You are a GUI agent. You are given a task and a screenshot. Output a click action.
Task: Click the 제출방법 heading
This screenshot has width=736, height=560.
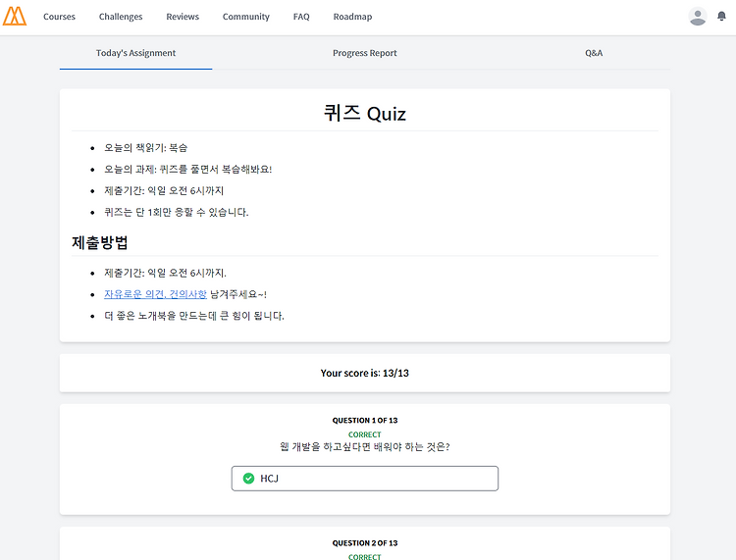click(99, 242)
